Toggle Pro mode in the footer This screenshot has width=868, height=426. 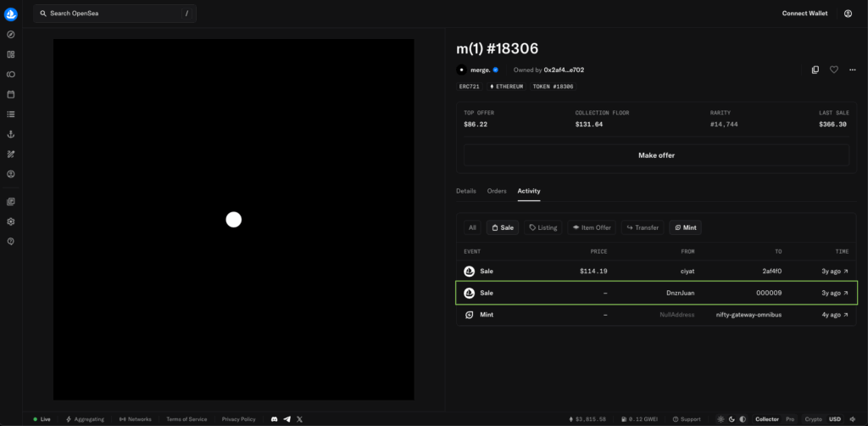pos(790,419)
